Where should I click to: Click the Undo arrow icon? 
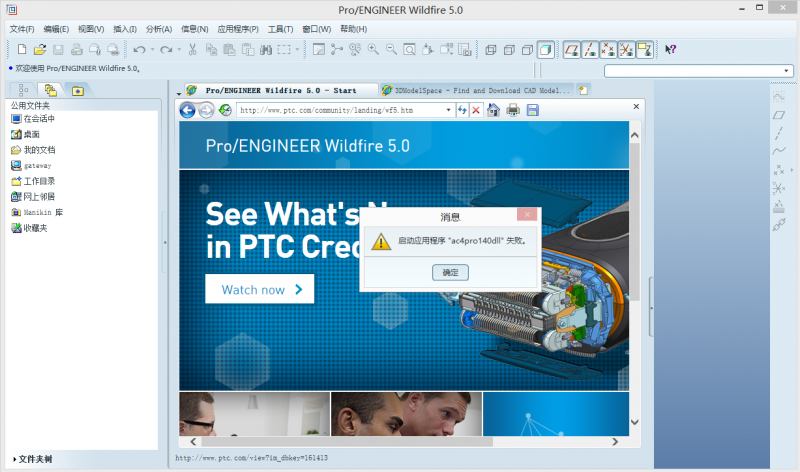coord(139,49)
